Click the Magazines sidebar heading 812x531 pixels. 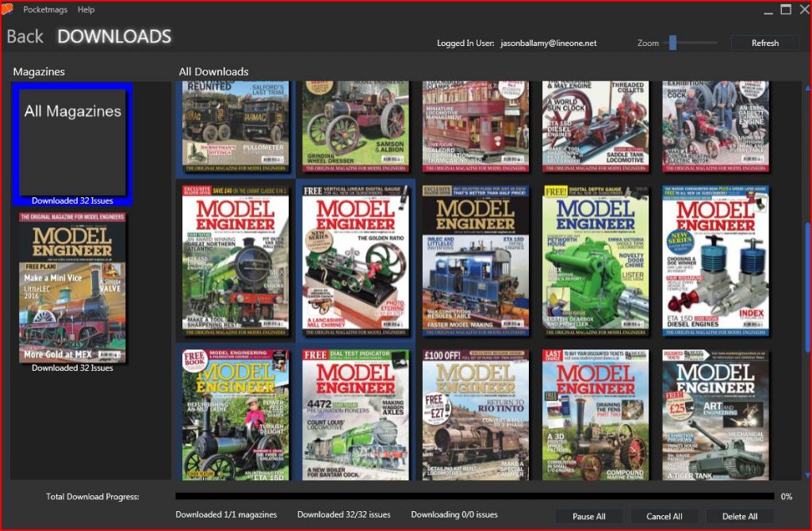coord(39,71)
